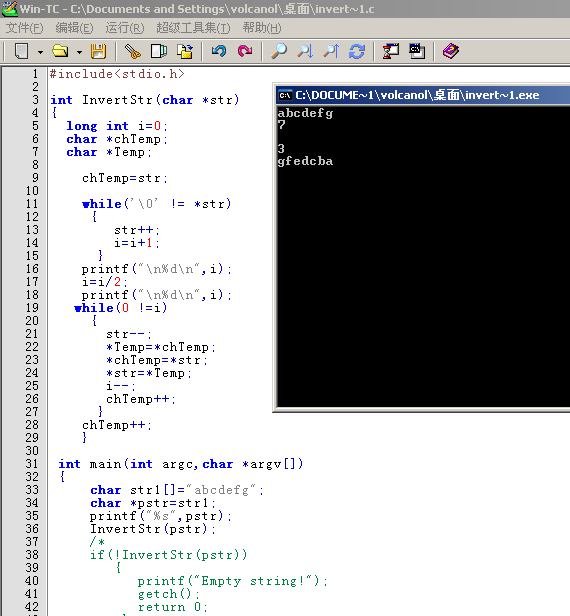Click the Win-TC title bar app icon
The height and width of the screenshot is (616, 570).
click(x=10, y=9)
